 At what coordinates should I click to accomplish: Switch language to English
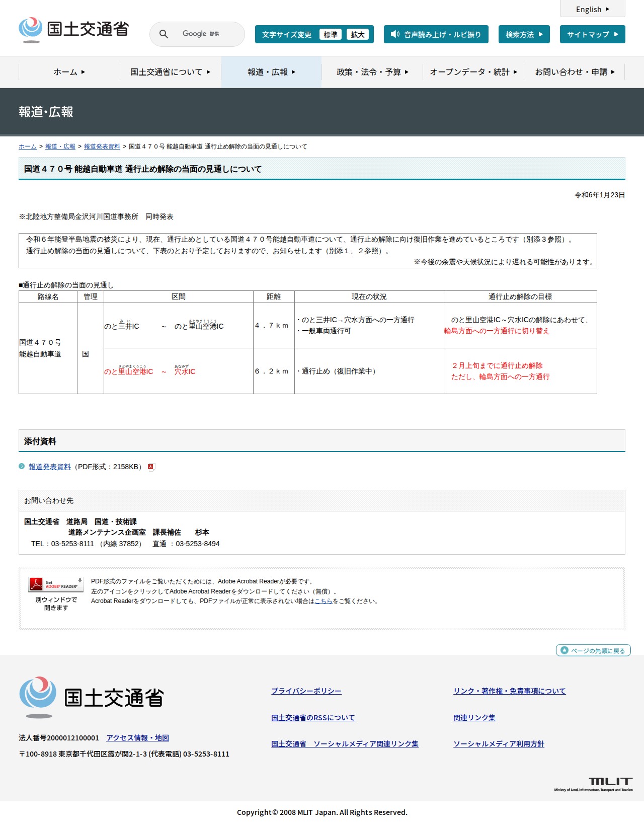pyautogui.click(x=592, y=9)
